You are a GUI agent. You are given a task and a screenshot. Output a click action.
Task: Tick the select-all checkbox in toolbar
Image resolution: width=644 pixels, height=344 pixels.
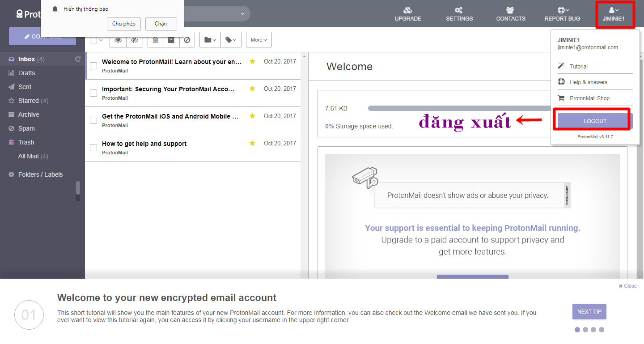[93, 40]
